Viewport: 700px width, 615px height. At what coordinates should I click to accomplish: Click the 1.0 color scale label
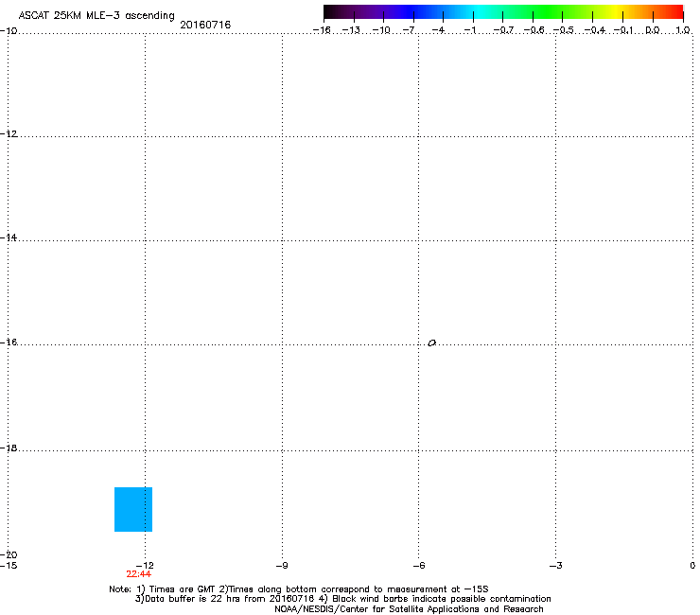pos(683,30)
